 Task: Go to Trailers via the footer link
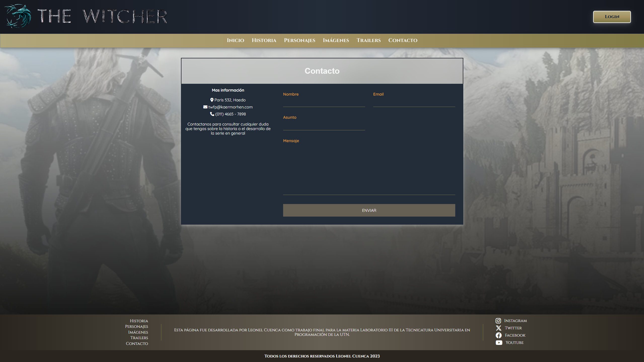coord(139,338)
